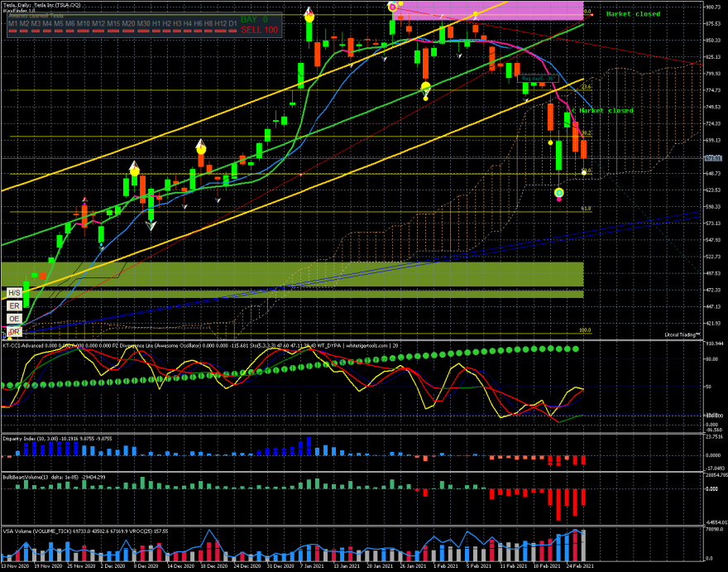Select the M15 timeframe label
The width and height of the screenshot is (728, 572).
114,24
